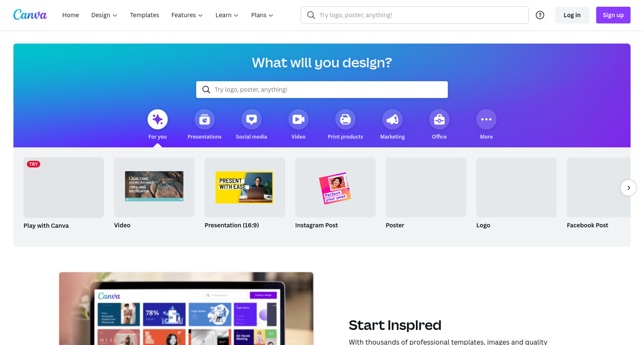Screen dimensions: 644x345
Task: Advance the carousel with the right arrow
Action: (x=628, y=188)
